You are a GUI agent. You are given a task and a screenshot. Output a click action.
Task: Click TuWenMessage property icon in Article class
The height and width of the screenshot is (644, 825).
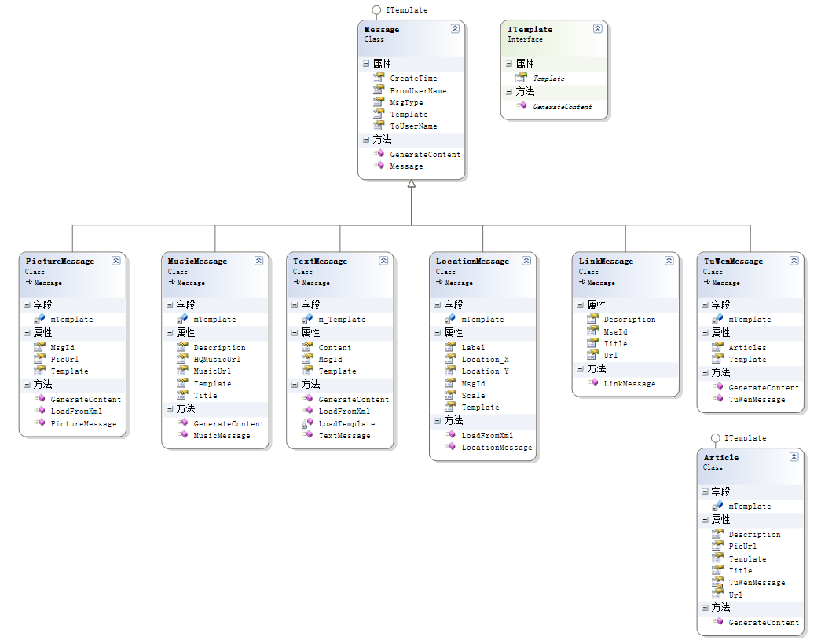coord(717,582)
